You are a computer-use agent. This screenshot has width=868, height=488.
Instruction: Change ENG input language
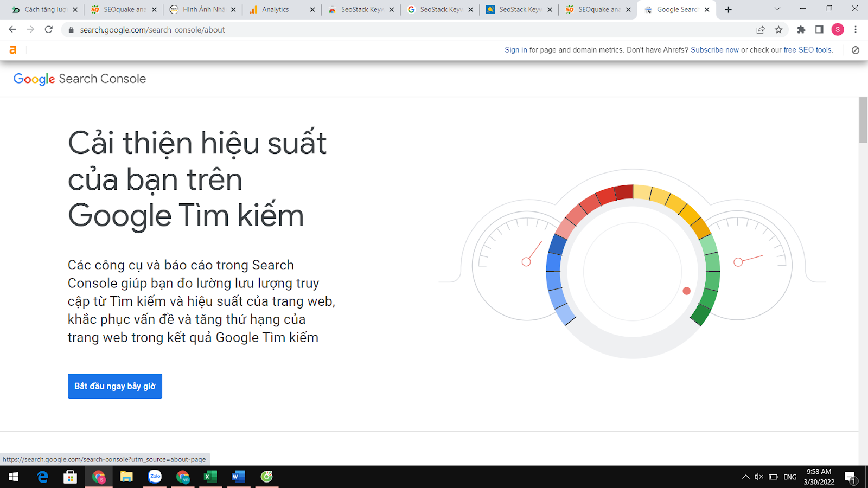pos(790,477)
